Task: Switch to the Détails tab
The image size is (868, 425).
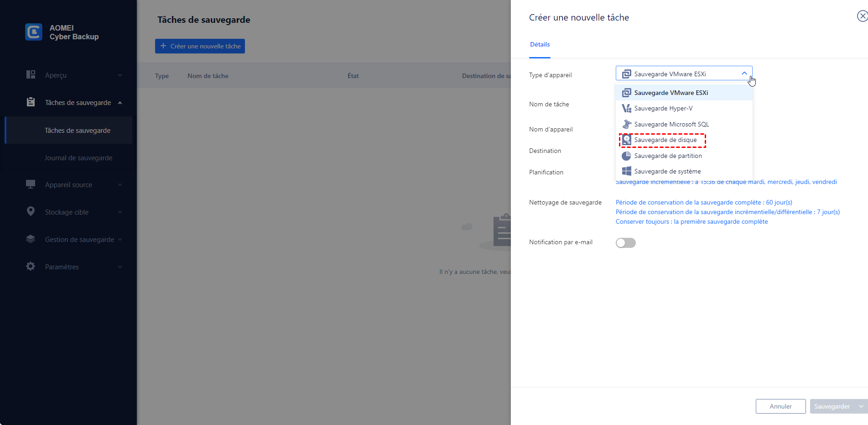Action: (540, 45)
